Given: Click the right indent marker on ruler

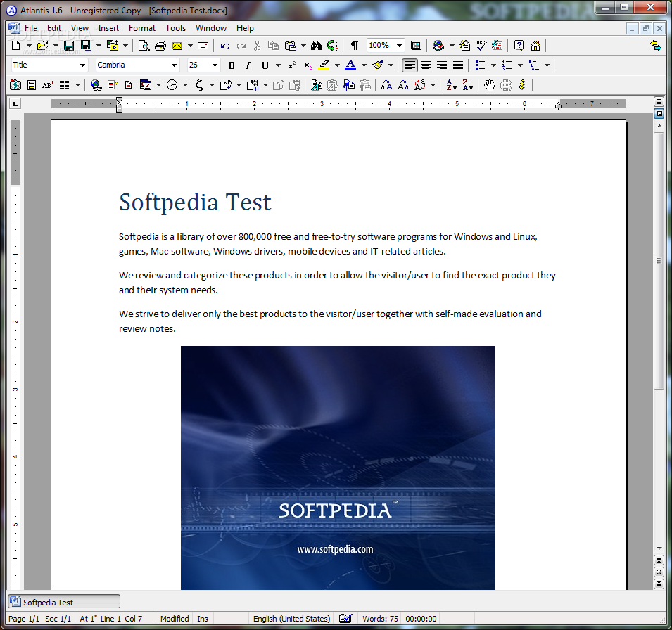Looking at the screenshot, I should click(x=558, y=105).
